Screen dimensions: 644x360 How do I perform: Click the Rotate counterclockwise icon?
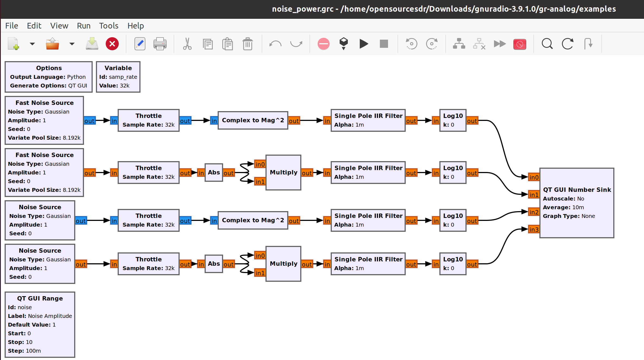click(x=411, y=44)
